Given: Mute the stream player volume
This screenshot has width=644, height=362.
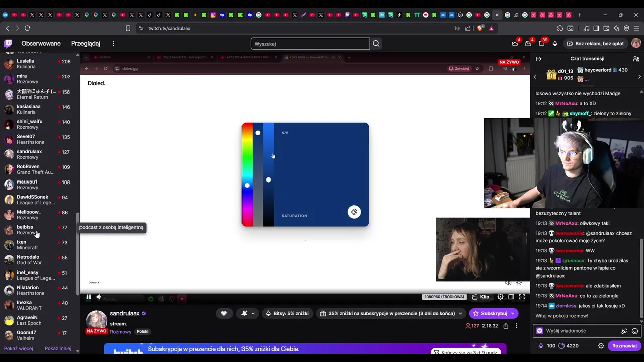Looking at the screenshot, I should tap(99, 297).
